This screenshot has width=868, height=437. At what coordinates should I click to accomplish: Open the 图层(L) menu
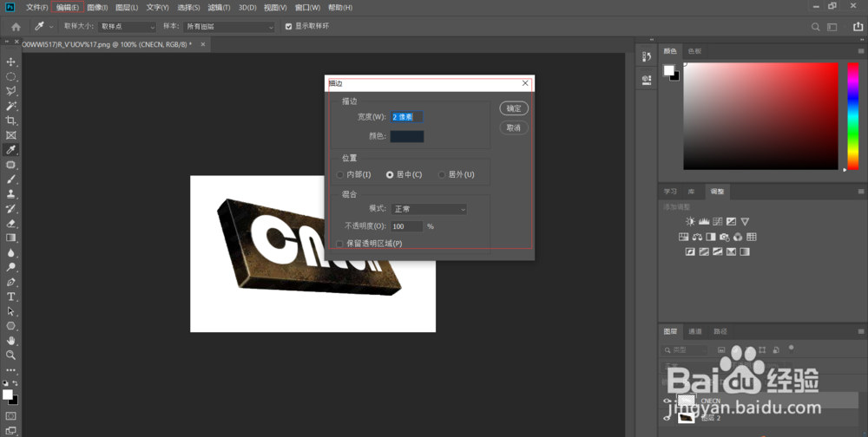127,8
